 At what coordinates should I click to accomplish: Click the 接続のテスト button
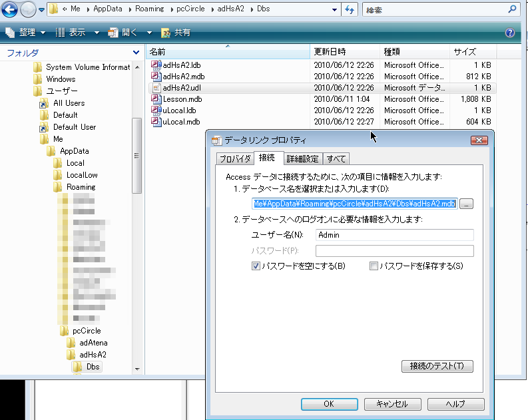pos(437,366)
